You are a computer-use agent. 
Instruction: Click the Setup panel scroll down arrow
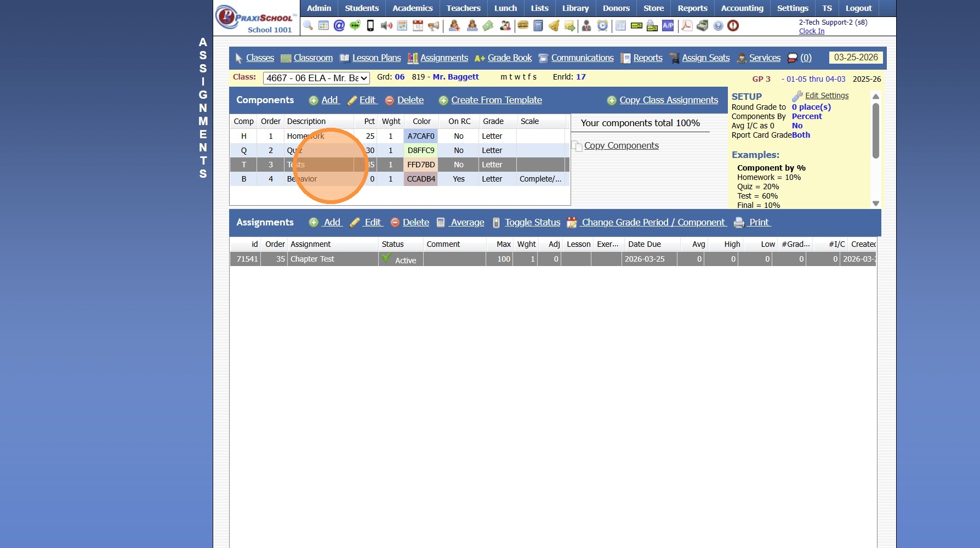click(876, 204)
